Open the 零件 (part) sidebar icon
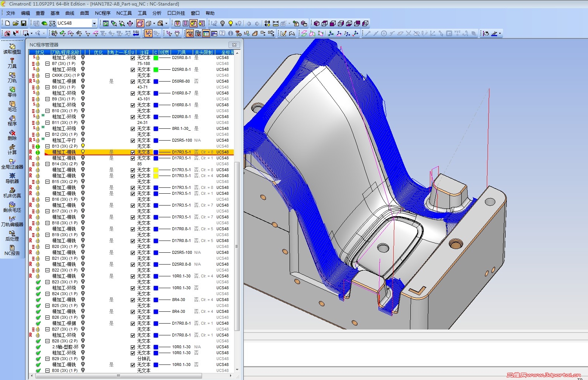The width and height of the screenshot is (588, 380). coord(12,92)
